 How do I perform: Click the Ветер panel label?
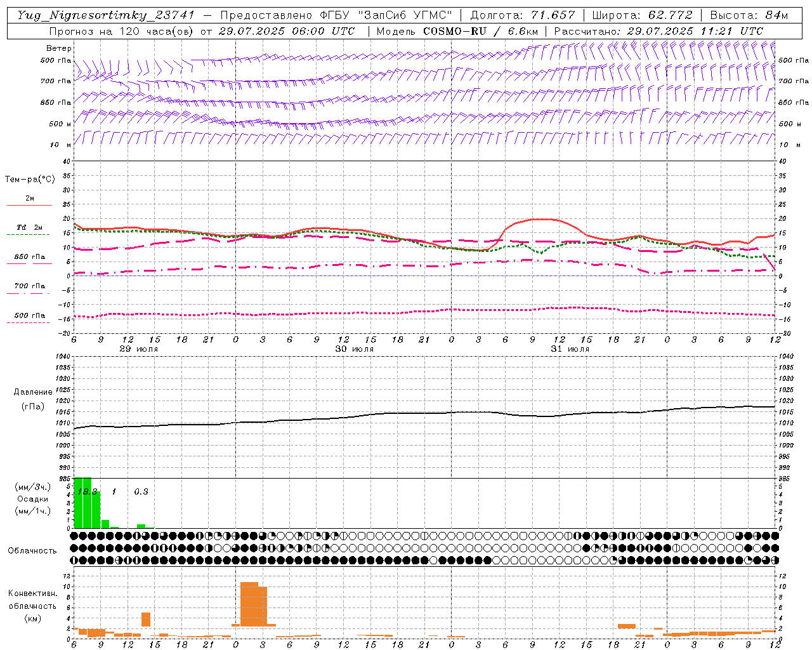(x=59, y=48)
